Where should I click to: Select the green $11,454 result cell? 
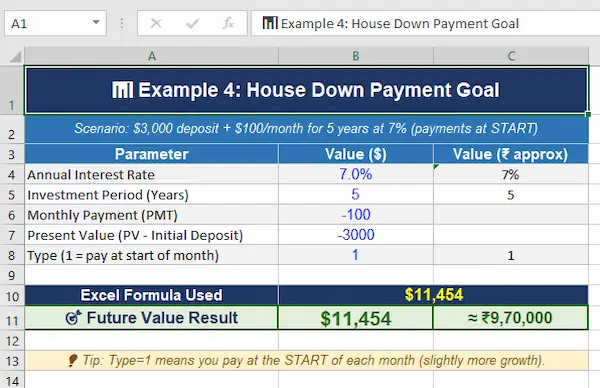(356, 318)
